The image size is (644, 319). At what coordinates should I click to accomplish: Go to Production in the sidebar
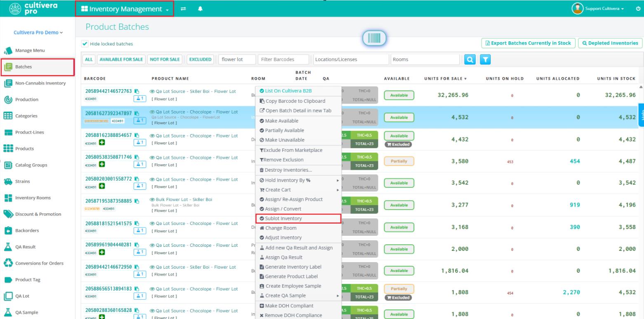click(26, 99)
